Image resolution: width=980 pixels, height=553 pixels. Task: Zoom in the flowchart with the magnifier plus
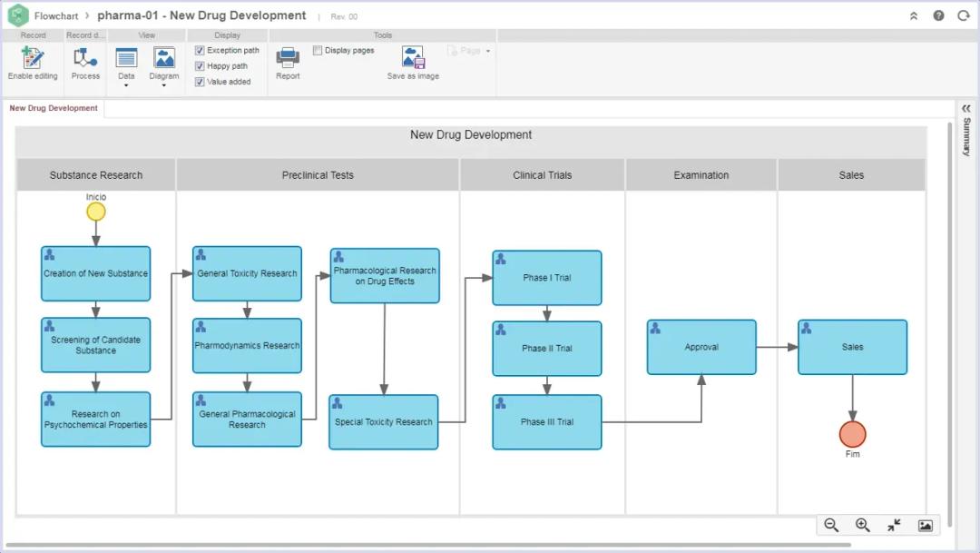click(x=863, y=525)
